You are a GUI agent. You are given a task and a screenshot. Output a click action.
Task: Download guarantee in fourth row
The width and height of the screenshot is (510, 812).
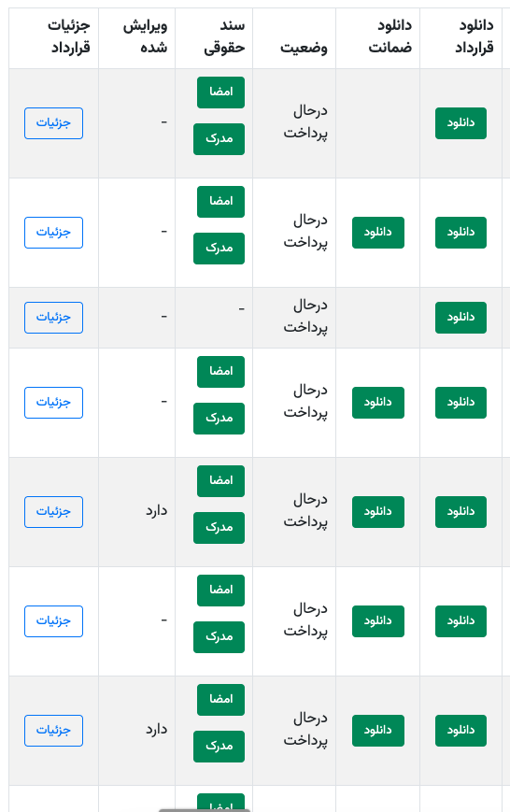click(x=378, y=403)
